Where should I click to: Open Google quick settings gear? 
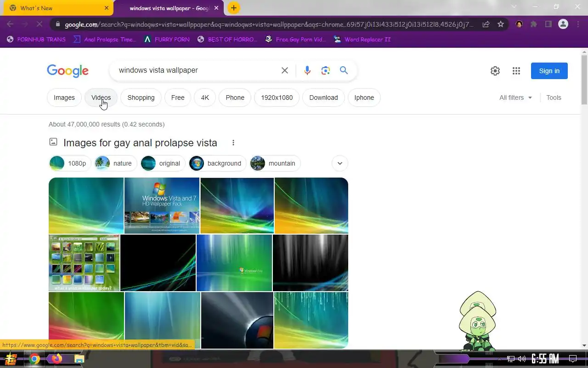(495, 71)
